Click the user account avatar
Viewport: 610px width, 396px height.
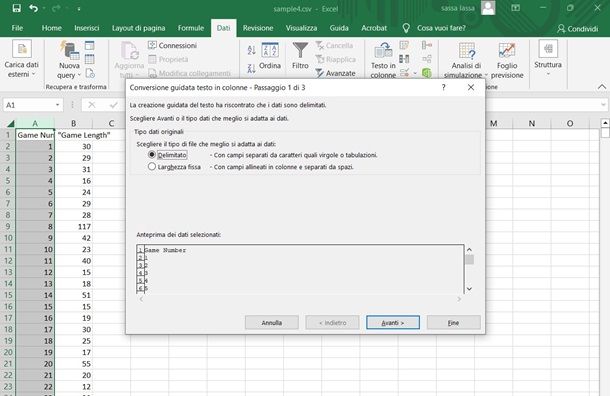point(488,8)
